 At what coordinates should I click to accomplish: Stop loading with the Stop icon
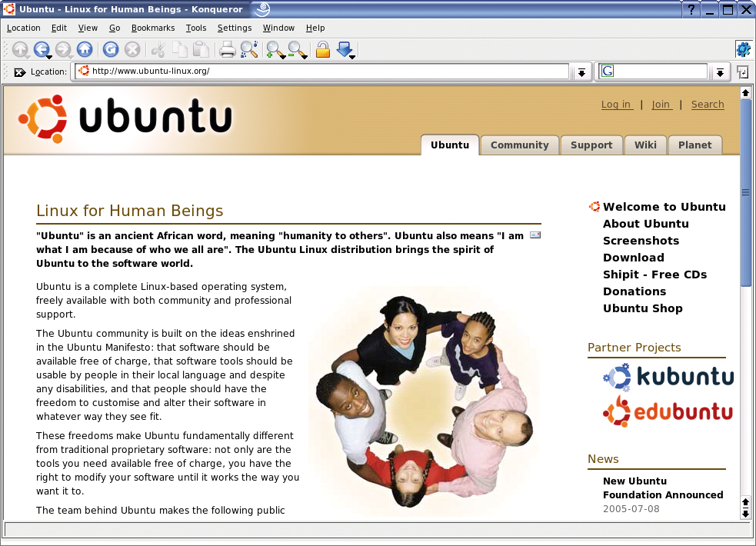(132, 49)
